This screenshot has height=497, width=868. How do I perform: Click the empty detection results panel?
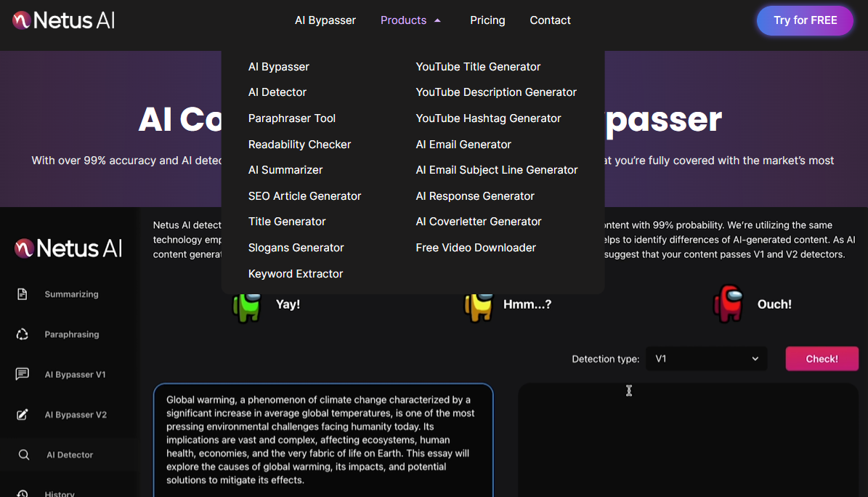coord(687,443)
